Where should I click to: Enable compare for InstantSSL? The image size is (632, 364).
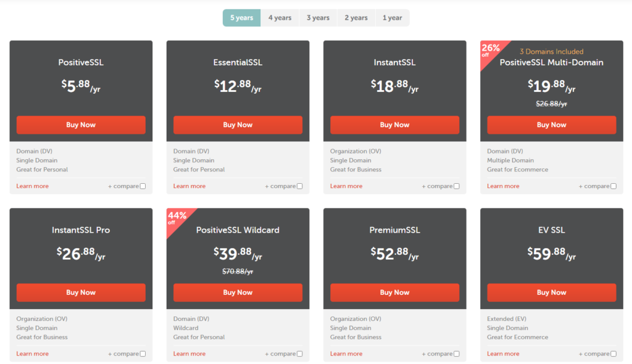tap(456, 186)
